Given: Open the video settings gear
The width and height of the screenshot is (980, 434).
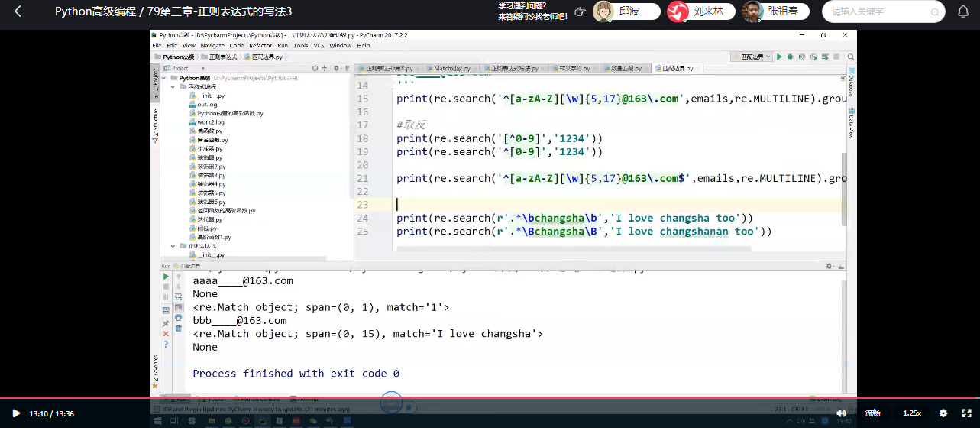Looking at the screenshot, I should coord(943,413).
